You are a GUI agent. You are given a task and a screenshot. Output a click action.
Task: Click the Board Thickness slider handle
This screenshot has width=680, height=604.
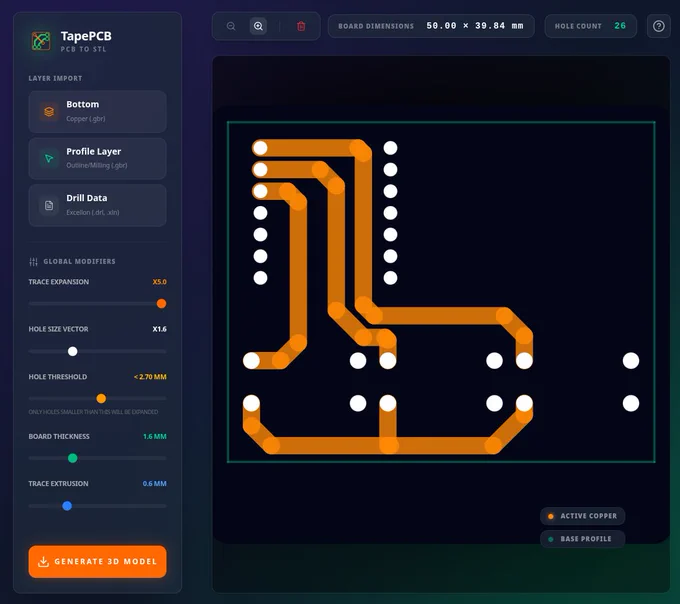point(73,458)
